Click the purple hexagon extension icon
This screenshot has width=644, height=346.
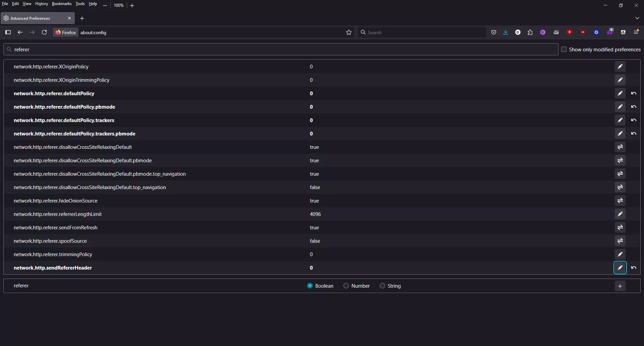[x=543, y=33]
